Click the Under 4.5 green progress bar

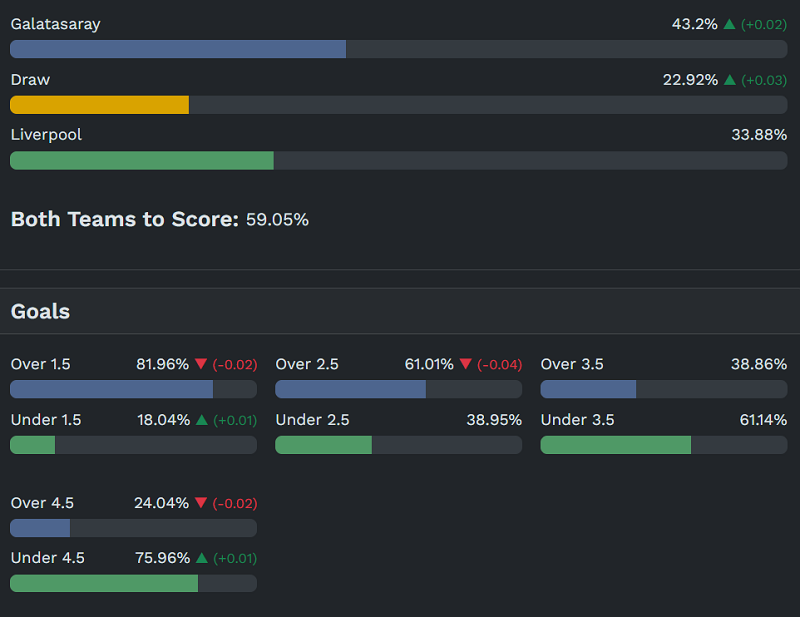point(104,583)
